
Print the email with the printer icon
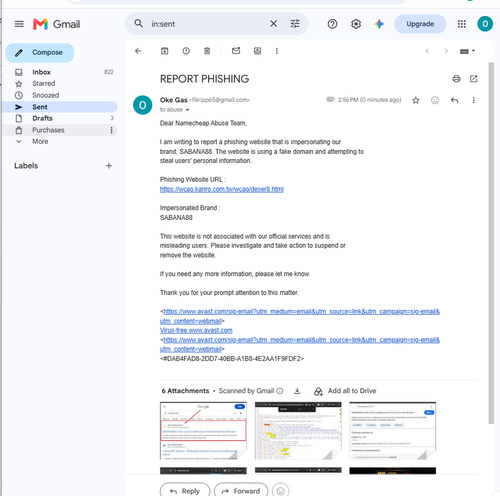click(456, 79)
